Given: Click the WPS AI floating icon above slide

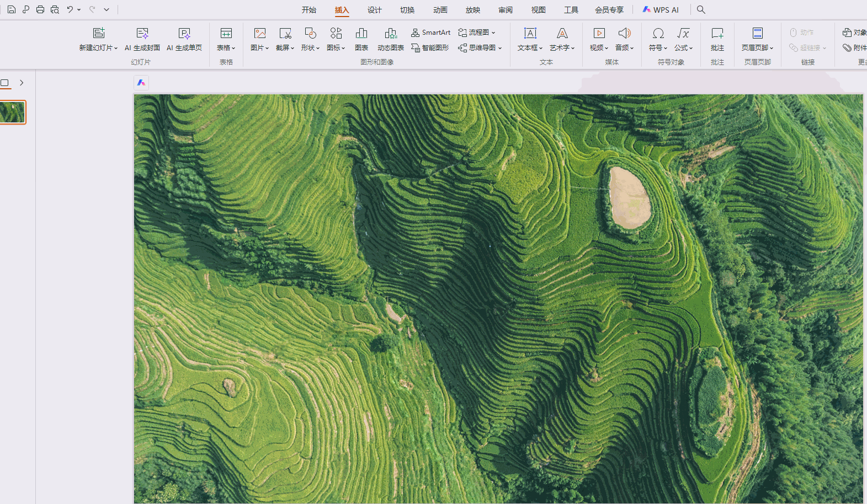Looking at the screenshot, I should pos(141,83).
